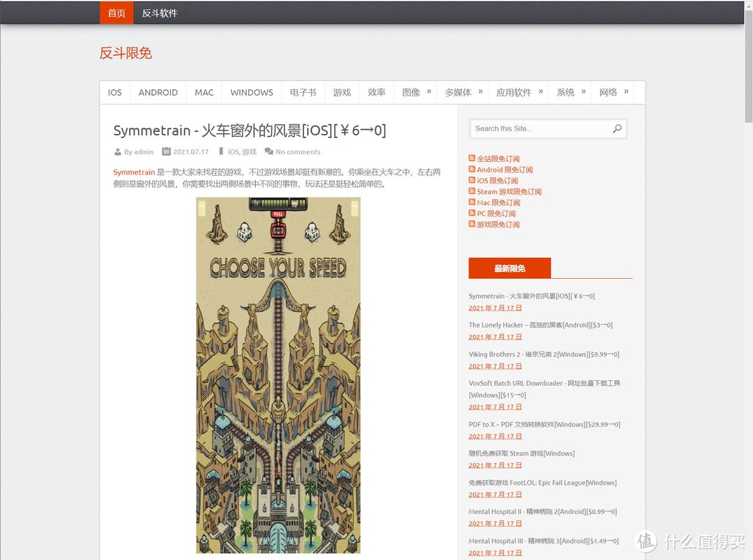
Task: Click the RSS icon beside Steam 游戏限免订阅
Action: tap(471, 191)
